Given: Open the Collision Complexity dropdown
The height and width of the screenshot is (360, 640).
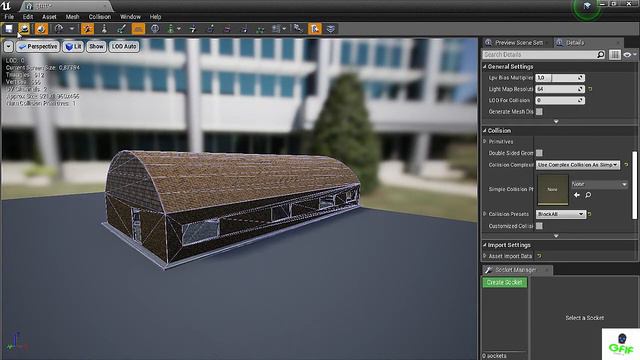Looking at the screenshot, I should coord(578,165).
